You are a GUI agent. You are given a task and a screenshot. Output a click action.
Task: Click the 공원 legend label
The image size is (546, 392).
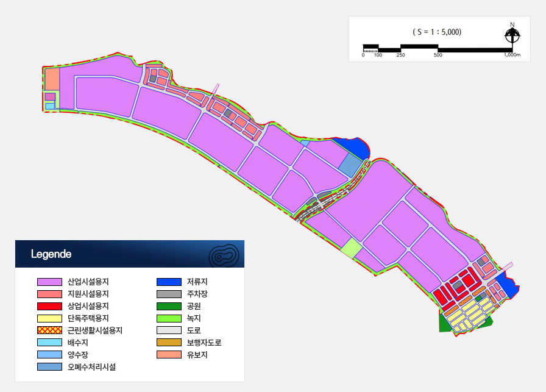(x=194, y=306)
